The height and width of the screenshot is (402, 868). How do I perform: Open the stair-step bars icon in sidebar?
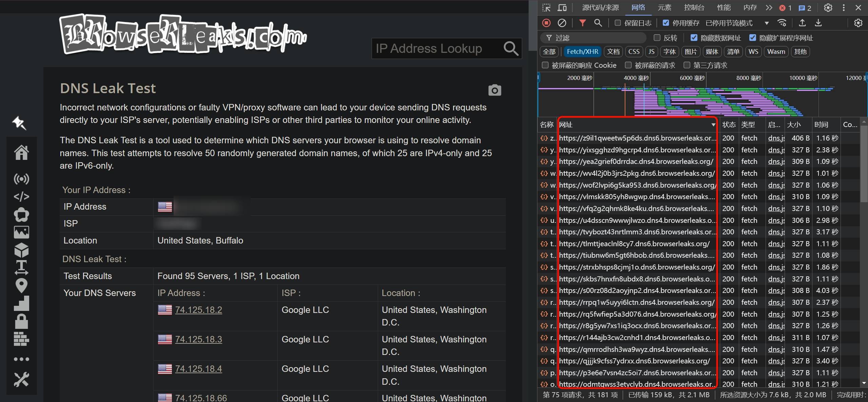tap(21, 303)
